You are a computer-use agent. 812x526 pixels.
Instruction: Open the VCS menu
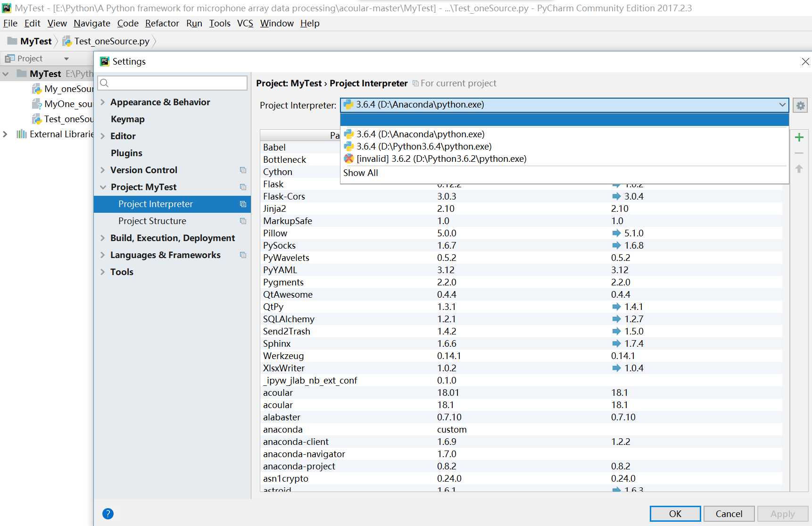click(245, 23)
